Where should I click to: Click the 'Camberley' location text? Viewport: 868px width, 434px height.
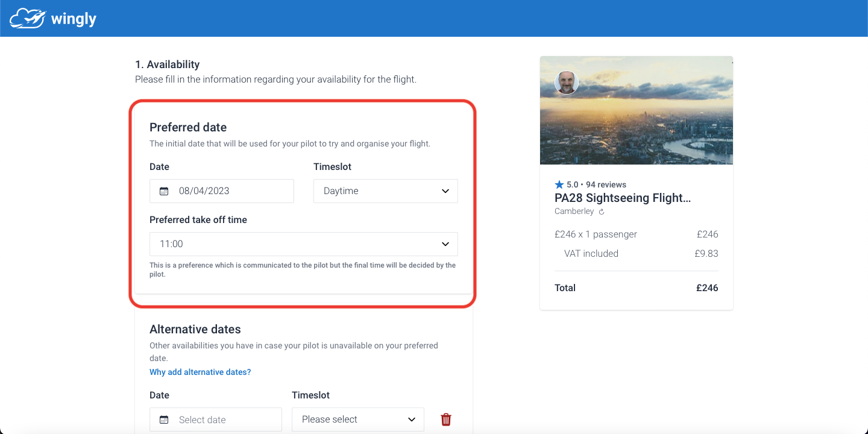[574, 212]
